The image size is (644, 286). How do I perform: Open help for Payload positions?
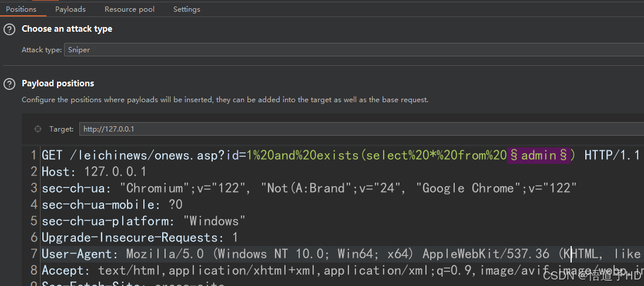click(x=9, y=84)
